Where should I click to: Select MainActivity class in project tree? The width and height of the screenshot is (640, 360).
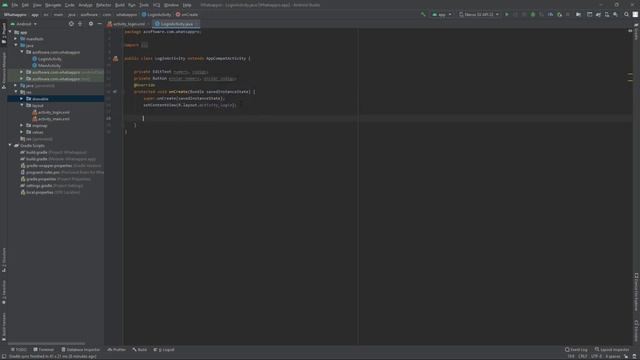47,65
